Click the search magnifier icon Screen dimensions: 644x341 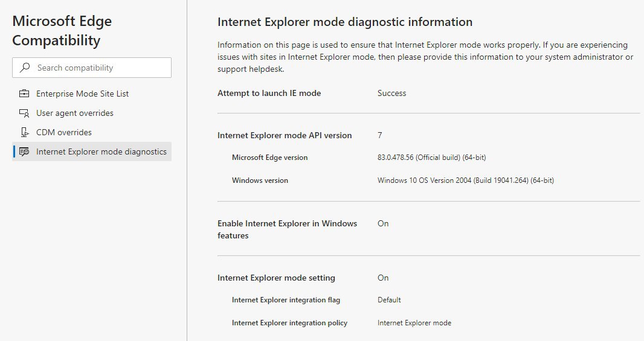[x=25, y=68]
